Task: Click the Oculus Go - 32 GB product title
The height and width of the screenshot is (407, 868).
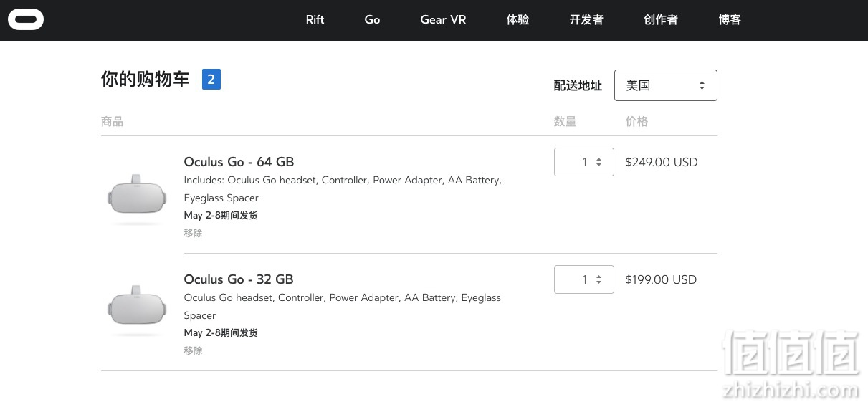Action: [x=239, y=279]
